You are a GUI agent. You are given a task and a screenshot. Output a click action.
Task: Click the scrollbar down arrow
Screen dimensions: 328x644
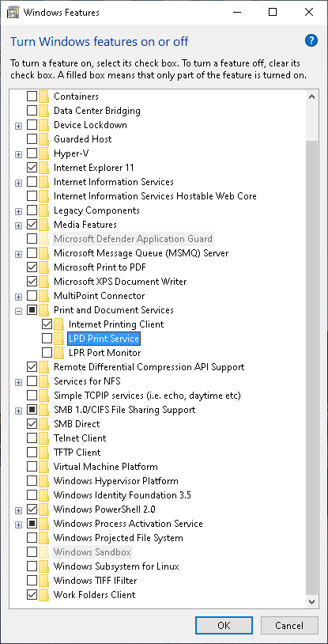(x=311, y=601)
